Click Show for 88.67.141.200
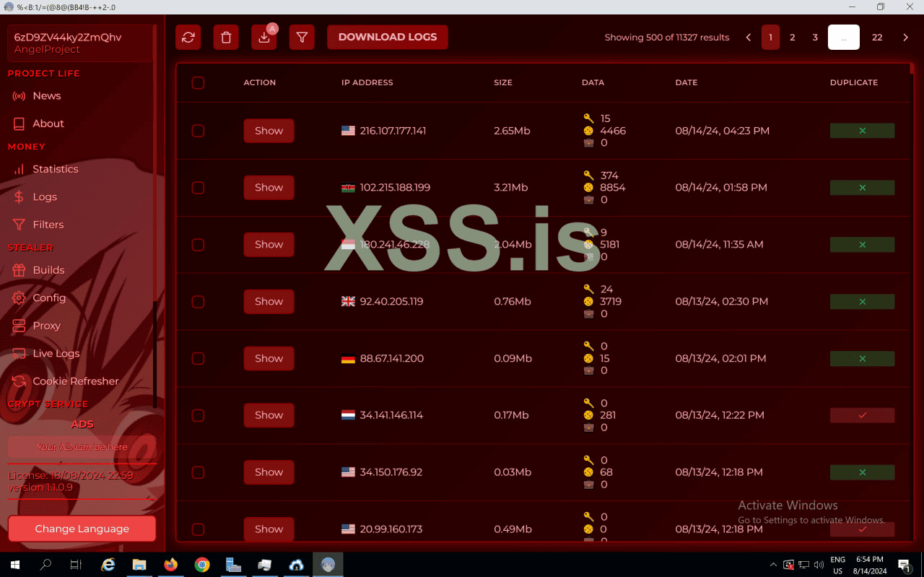This screenshot has height=577, width=924. pyautogui.click(x=269, y=359)
